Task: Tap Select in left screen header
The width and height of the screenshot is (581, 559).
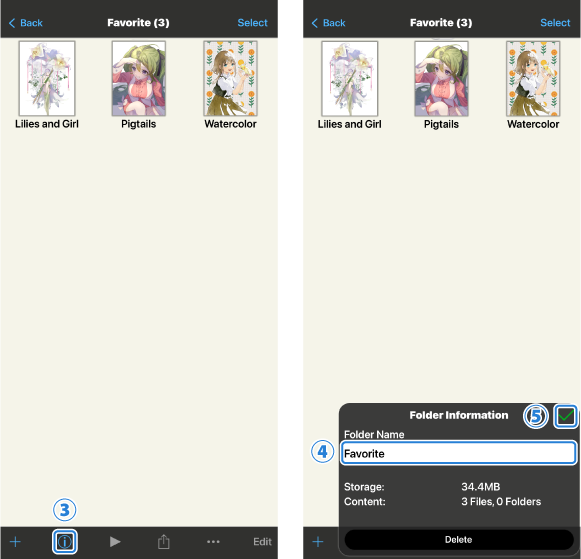Action: [252, 23]
